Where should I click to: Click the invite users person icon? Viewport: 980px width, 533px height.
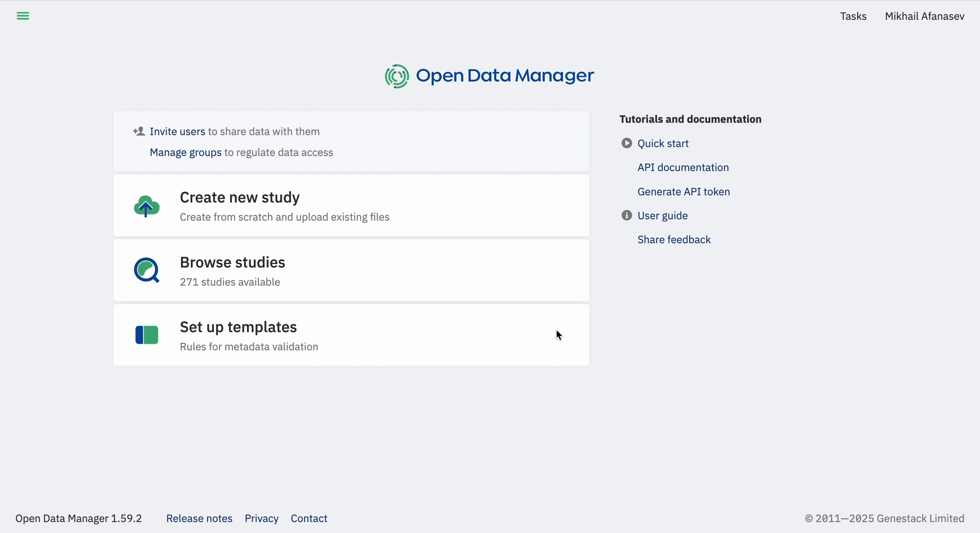point(139,131)
